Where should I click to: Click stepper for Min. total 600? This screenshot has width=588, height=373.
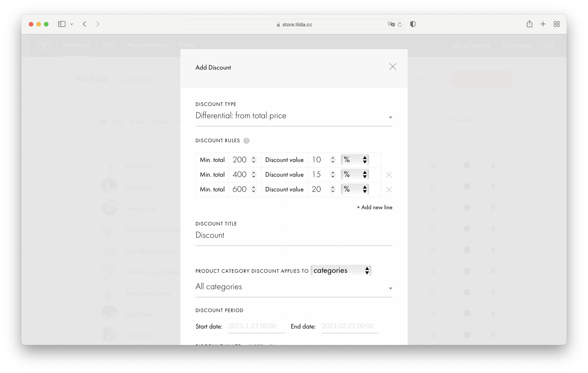tap(254, 189)
